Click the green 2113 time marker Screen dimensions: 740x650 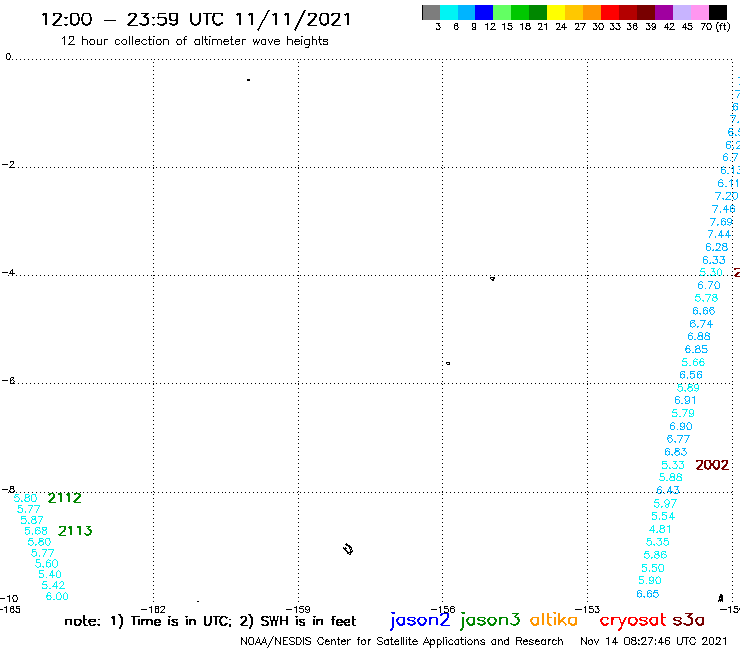pyautogui.click(x=75, y=531)
